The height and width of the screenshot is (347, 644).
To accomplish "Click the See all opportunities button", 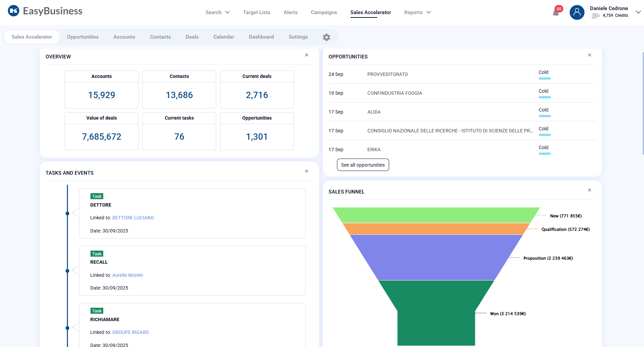I will 363,165.
